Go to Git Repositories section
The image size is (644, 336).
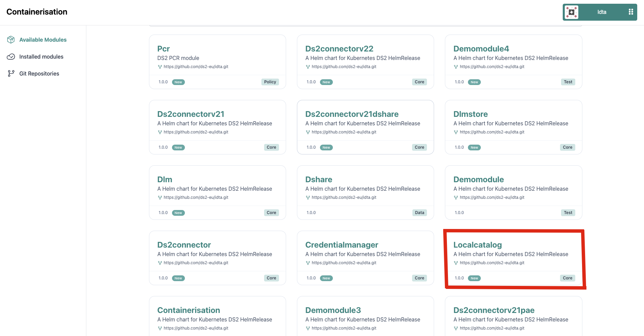pyautogui.click(x=39, y=73)
